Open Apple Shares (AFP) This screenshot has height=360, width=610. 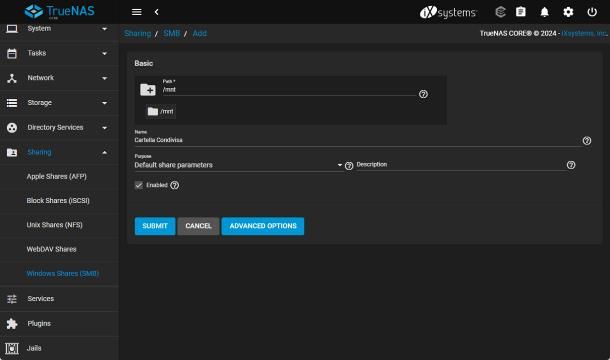(x=56, y=176)
